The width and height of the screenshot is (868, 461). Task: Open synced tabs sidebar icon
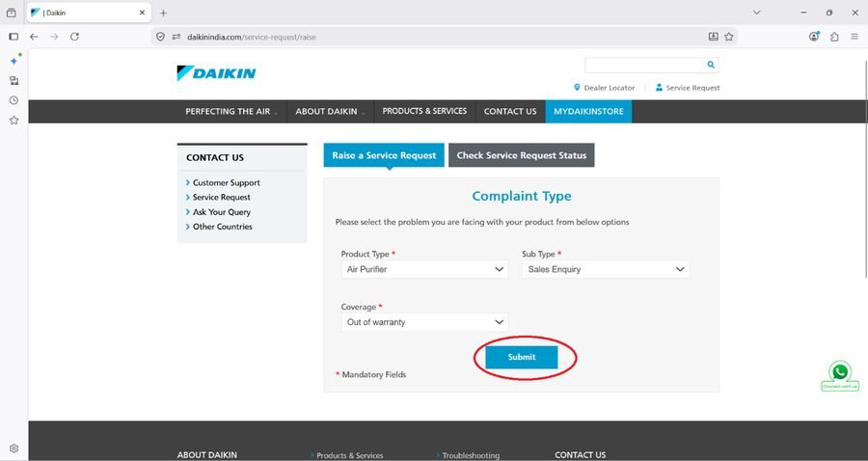coord(14,80)
